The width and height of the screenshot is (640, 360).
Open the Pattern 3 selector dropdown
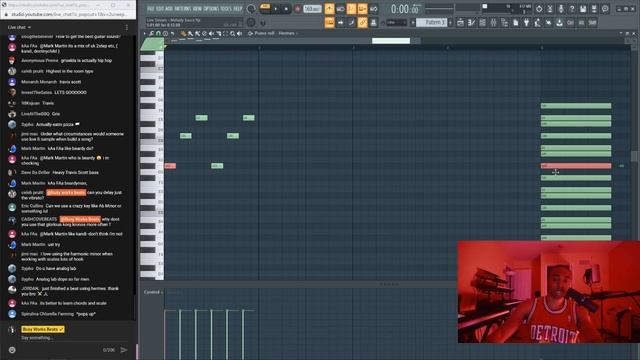click(x=432, y=22)
